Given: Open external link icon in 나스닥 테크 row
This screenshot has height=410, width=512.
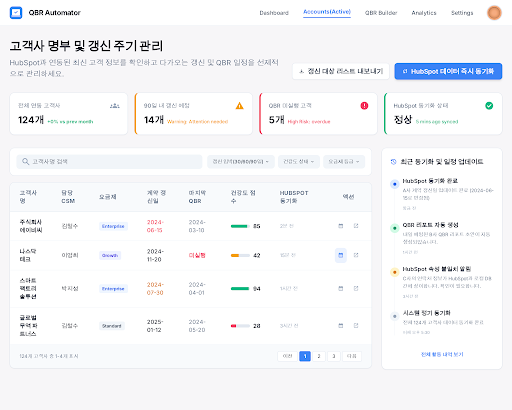Looking at the screenshot, I should tap(356, 255).
